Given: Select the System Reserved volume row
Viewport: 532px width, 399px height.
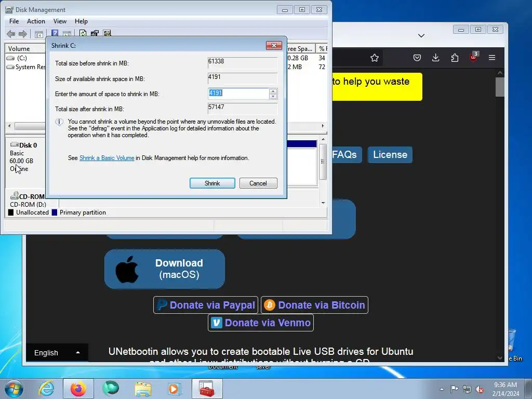Looking at the screenshot, I should click(26, 67).
